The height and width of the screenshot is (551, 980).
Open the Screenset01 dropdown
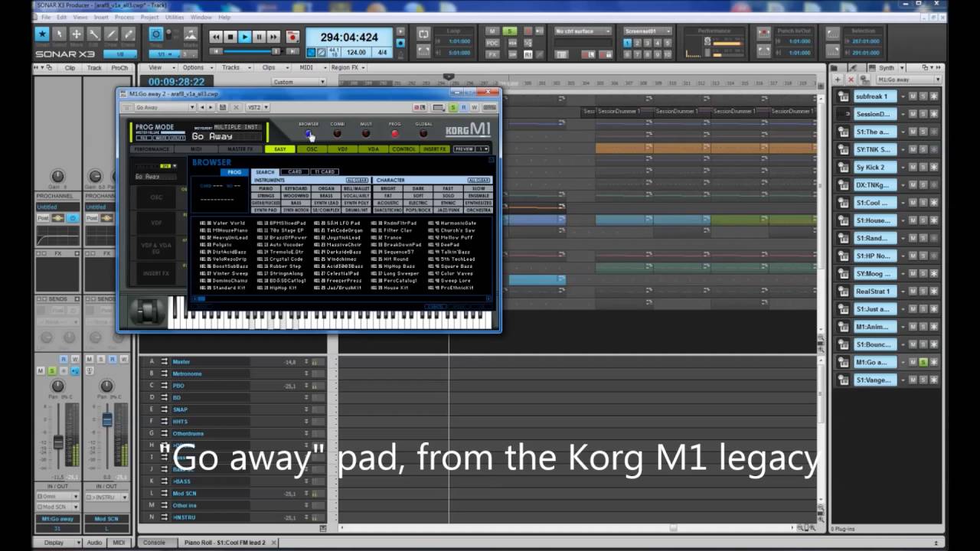point(647,31)
